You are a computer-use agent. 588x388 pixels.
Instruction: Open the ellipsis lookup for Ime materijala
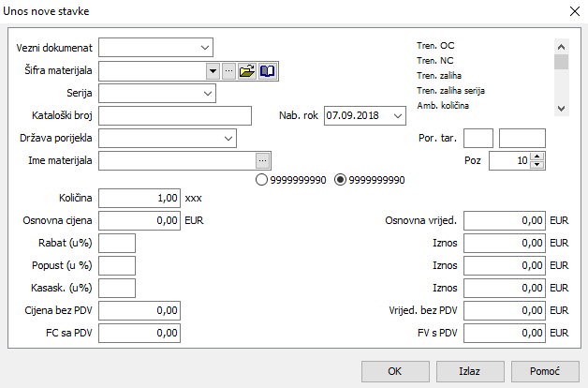click(263, 160)
